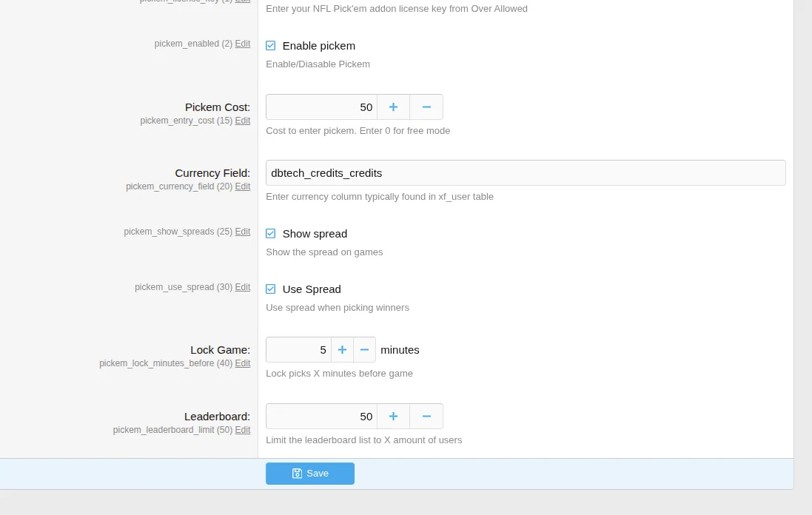812x515 pixels.
Task: Open Edit link for pickem_enabled option
Action: coord(243,44)
